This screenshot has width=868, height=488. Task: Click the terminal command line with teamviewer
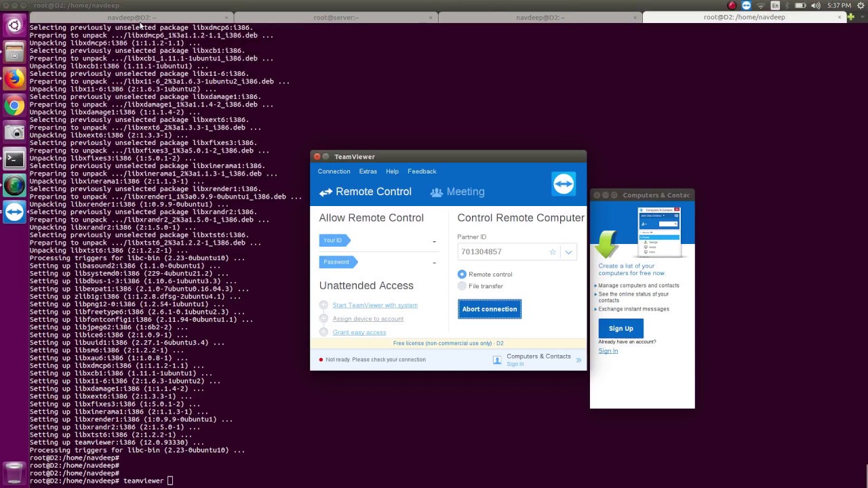[100, 481]
